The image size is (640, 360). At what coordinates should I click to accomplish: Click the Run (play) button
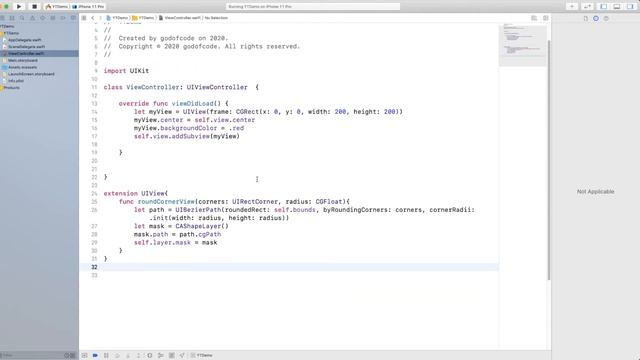tap(19, 7)
